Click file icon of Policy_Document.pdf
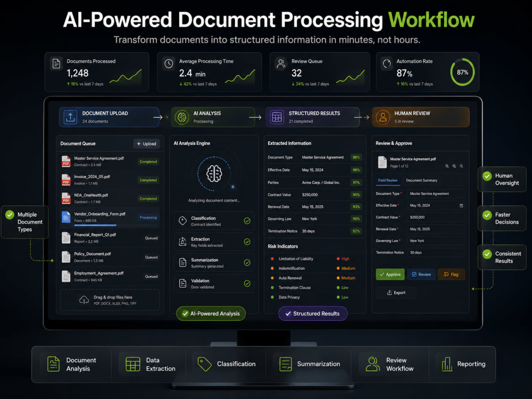The width and height of the screenshot is (532, 399). 66,257
